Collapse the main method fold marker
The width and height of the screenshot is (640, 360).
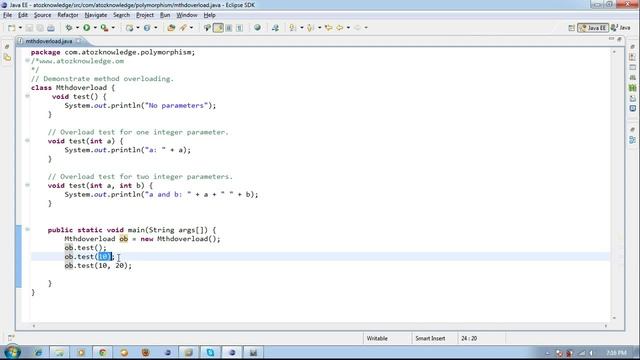pyautogui.click(x=27, y=230)
